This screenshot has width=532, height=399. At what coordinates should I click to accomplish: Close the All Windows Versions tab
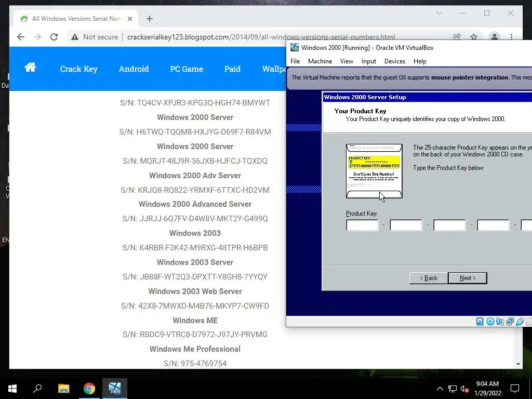(x=130, y=19)
